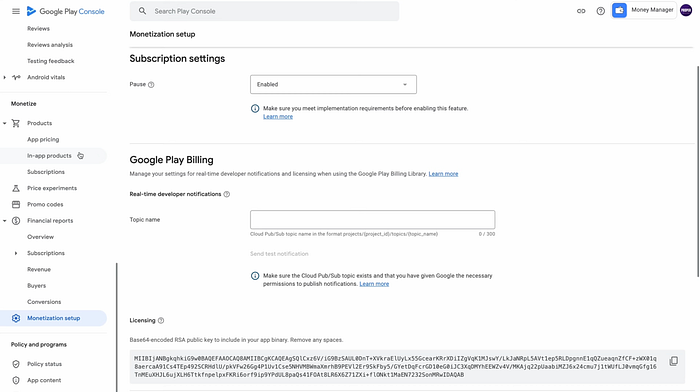Image resolution: width=700 pixels, height=392 pixels.
Task: Click the Topic name input field
Action: point(372,220)
